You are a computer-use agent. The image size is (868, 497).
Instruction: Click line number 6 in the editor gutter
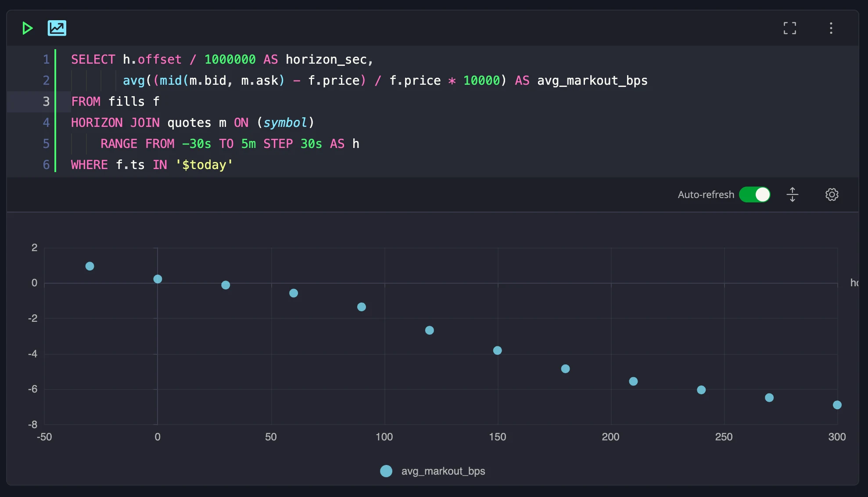pos(46,165)
